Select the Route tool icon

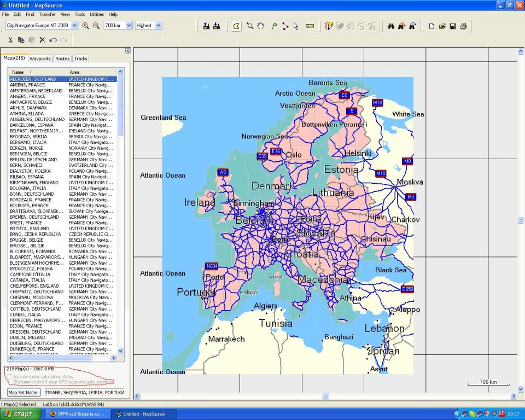point(285,26)
